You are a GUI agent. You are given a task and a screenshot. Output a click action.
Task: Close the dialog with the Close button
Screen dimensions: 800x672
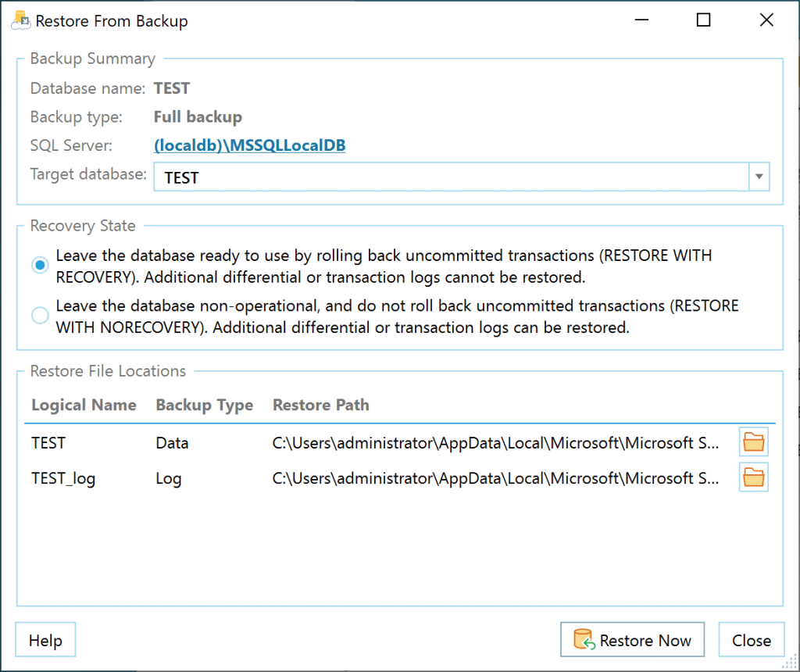[751, 639]
